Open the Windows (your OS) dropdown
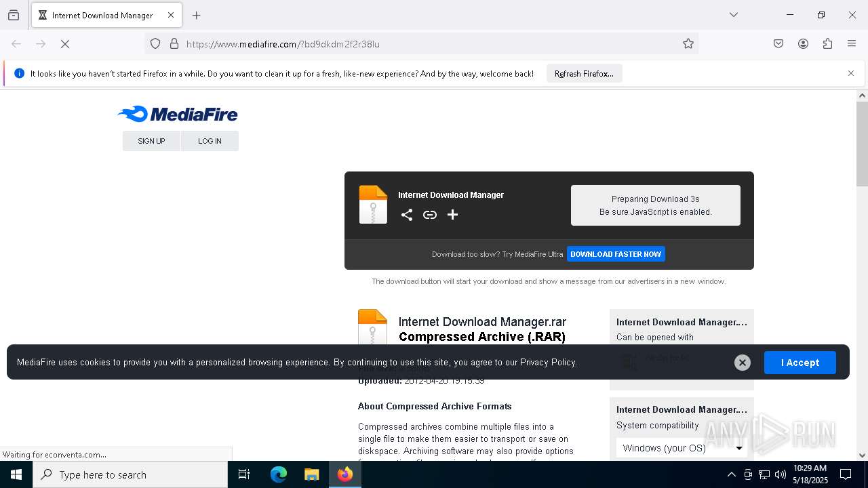This screenshot has width=868, height=488. (x=682, y=448)
